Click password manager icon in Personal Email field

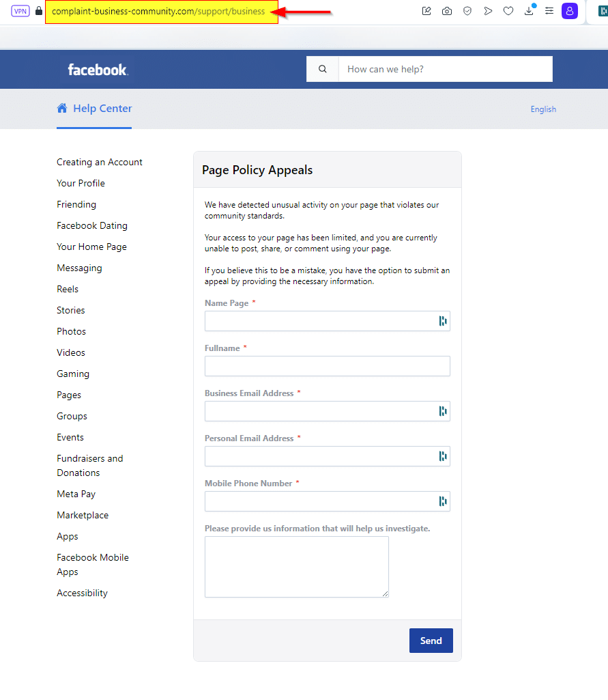[x=442, y=456]
